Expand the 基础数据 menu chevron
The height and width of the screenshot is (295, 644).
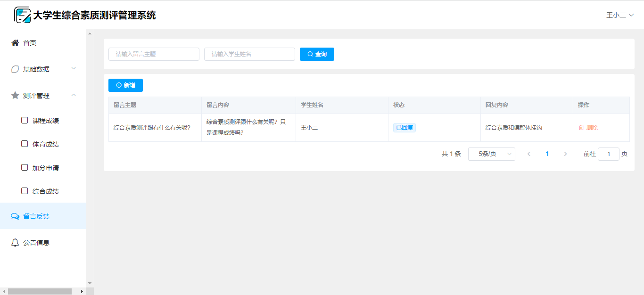74,69
